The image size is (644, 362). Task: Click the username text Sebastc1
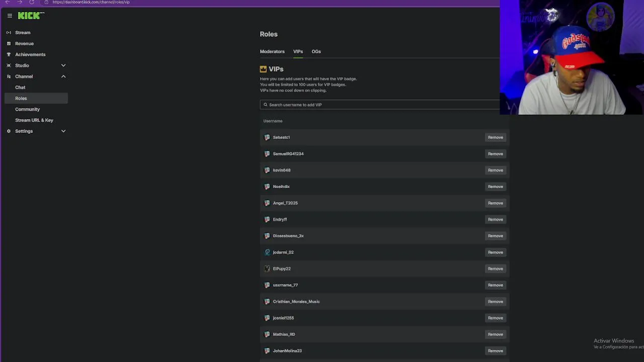(281, 137)
